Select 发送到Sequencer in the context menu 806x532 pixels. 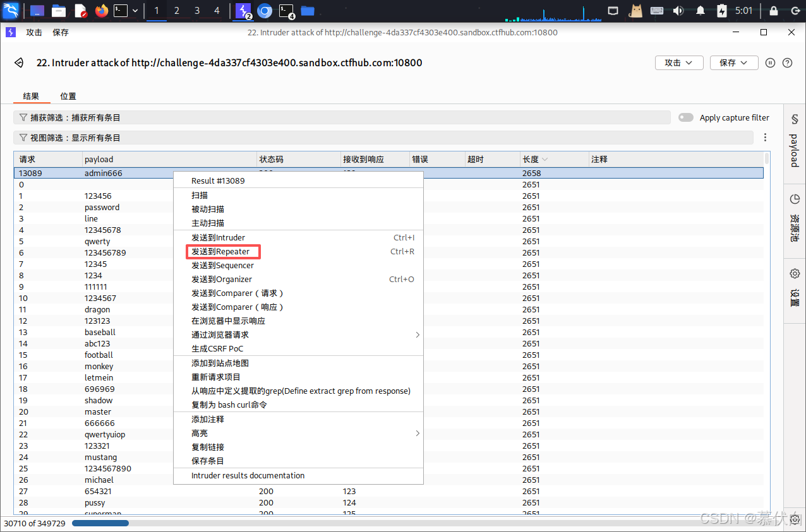(x=298, y=265)
